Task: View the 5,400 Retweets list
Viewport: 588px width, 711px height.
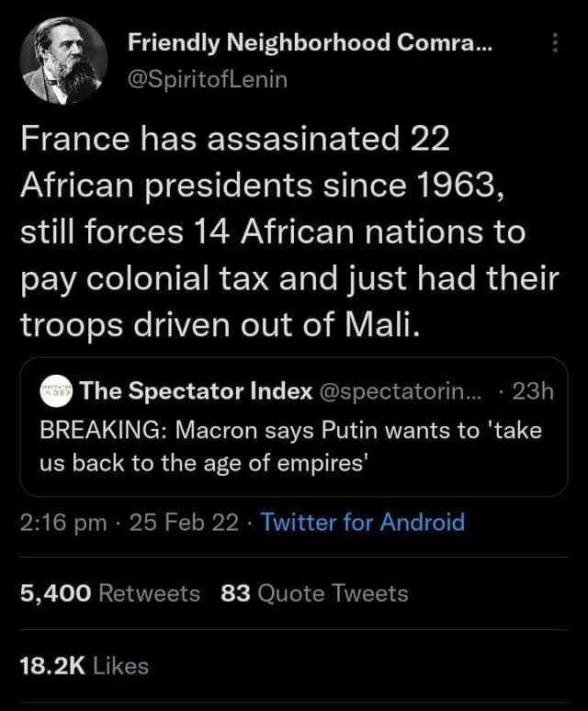Action: click(x=110, y=593)
